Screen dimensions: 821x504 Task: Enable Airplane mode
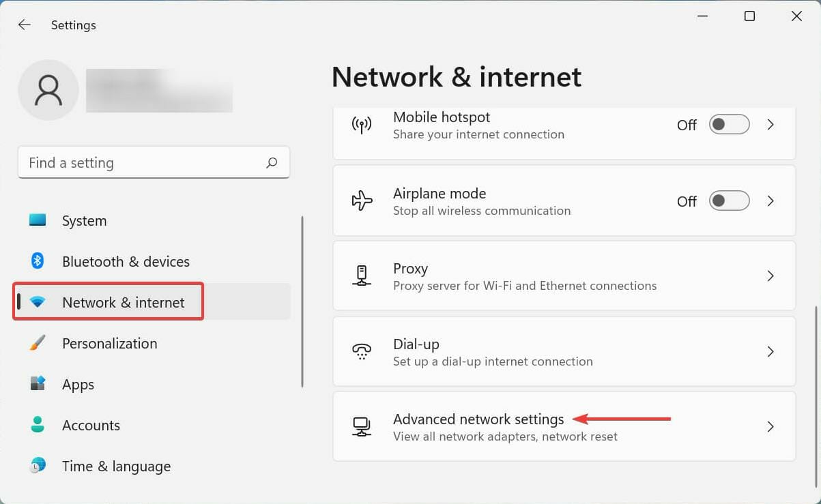click(x=728, y=201)
